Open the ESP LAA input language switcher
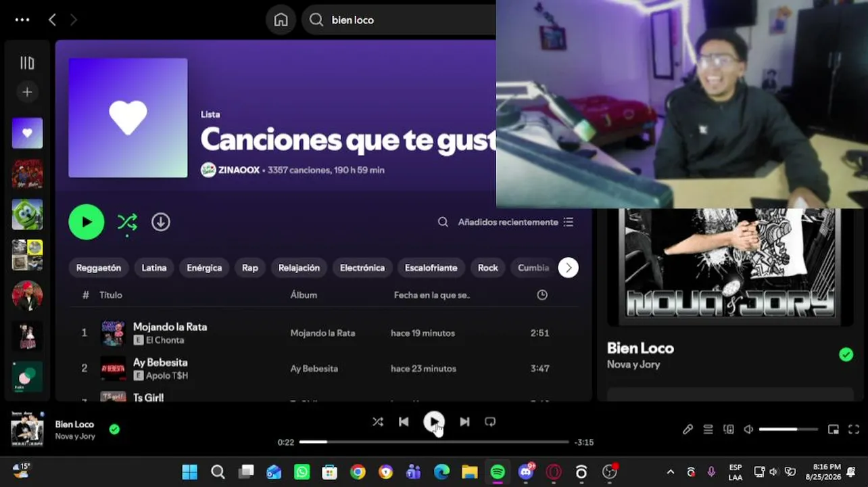 click(x=736, y=472)
